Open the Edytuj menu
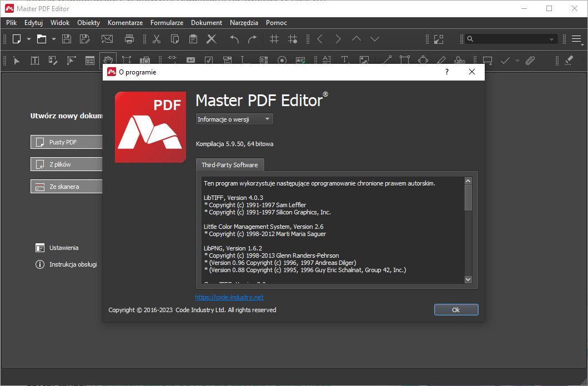The image size is (588, 386). (x=33, y=23)
